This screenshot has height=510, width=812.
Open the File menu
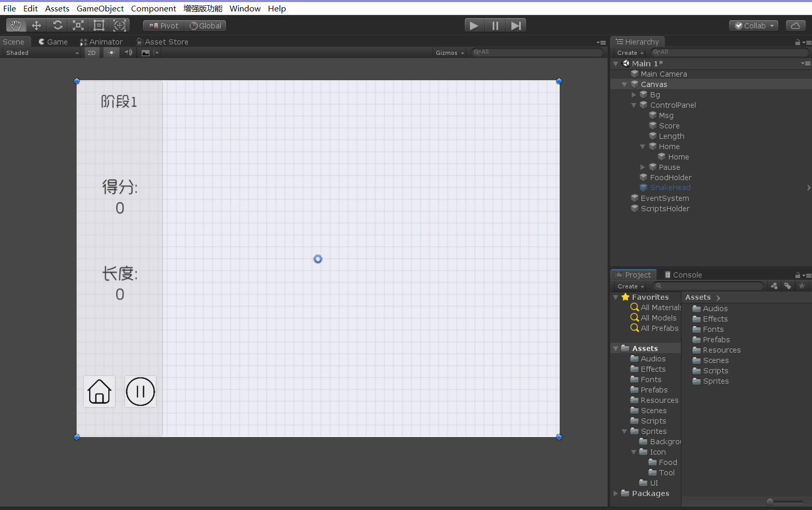[x=9, y=8]
